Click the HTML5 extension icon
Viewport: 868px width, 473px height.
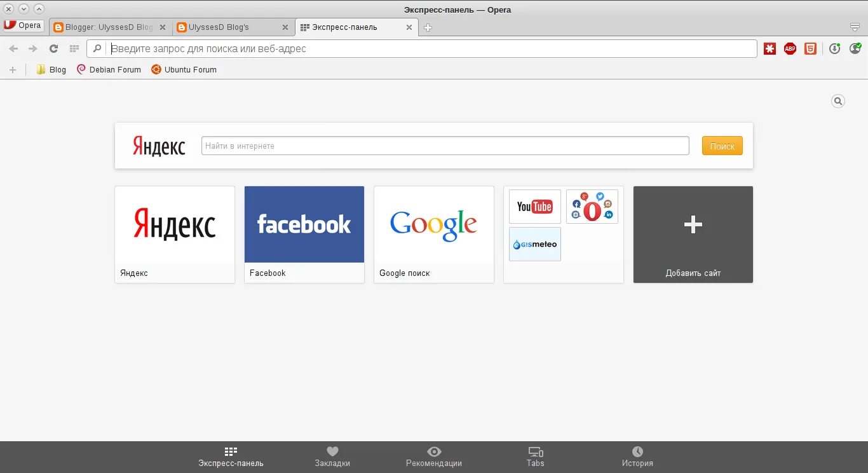810,48
